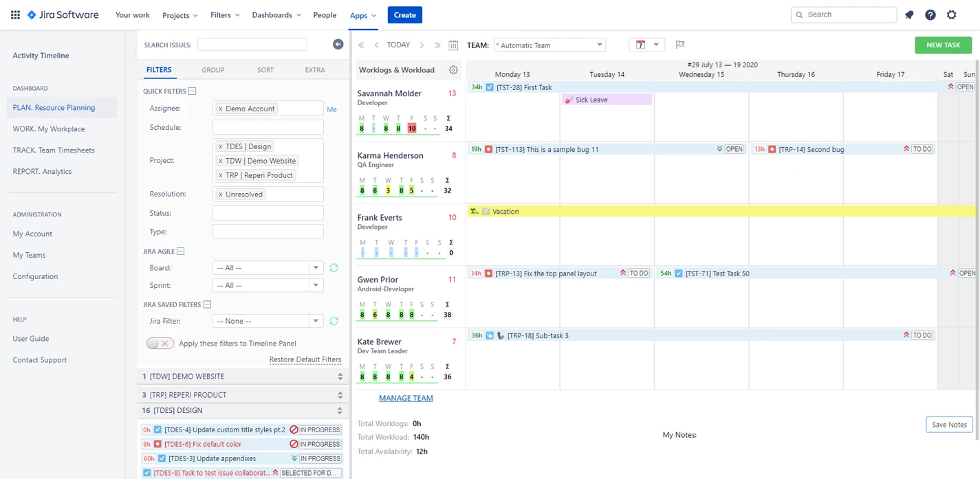Click the milestone flag icon
The width and height of the screenshot is (980, 479).
(x=680, y=45)
